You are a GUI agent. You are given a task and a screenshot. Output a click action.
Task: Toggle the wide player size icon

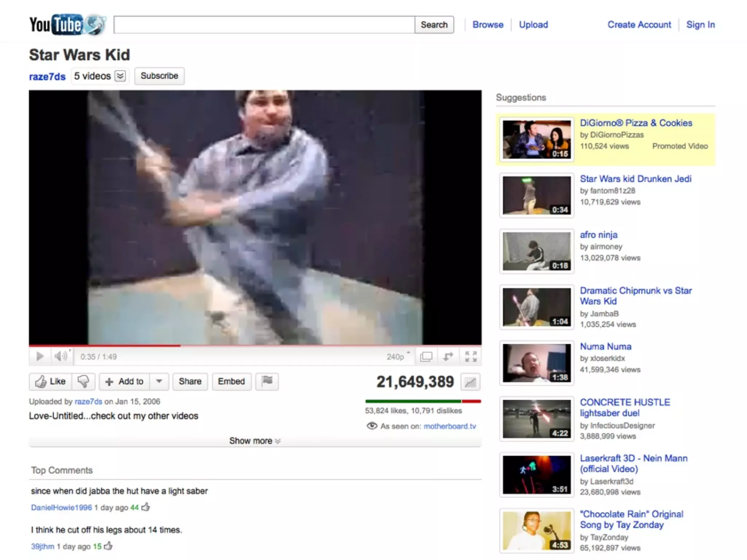pyautogui.click(x=426, y=356)
